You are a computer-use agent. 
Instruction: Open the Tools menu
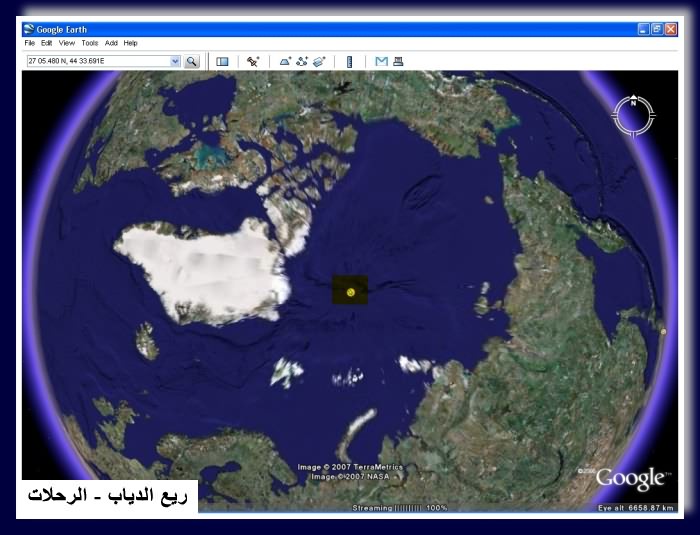point(90,43)
